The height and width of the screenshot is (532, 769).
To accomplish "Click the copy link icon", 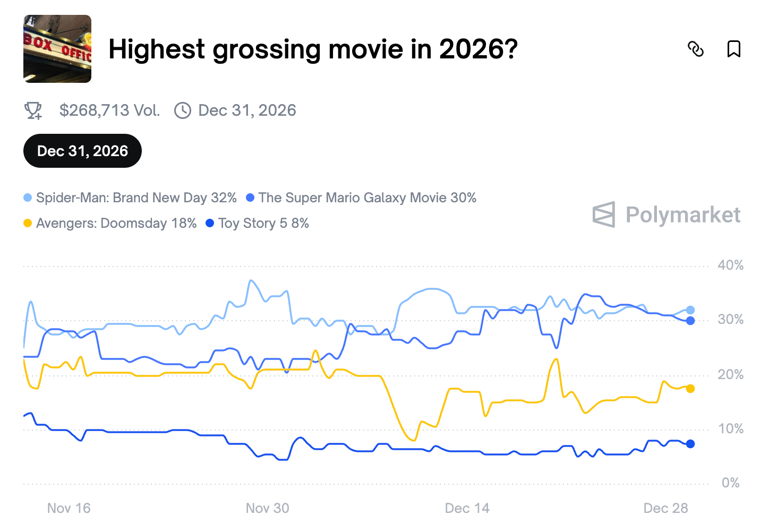I will pos(696,49).
